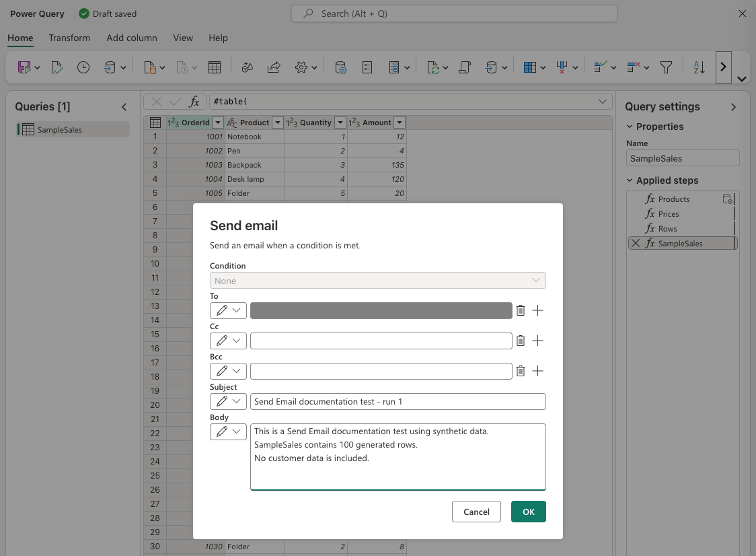Viewport: 756px width, 556px height.
Task: Add another Bcc recipient with plus icon
Action: coord(537,371)
